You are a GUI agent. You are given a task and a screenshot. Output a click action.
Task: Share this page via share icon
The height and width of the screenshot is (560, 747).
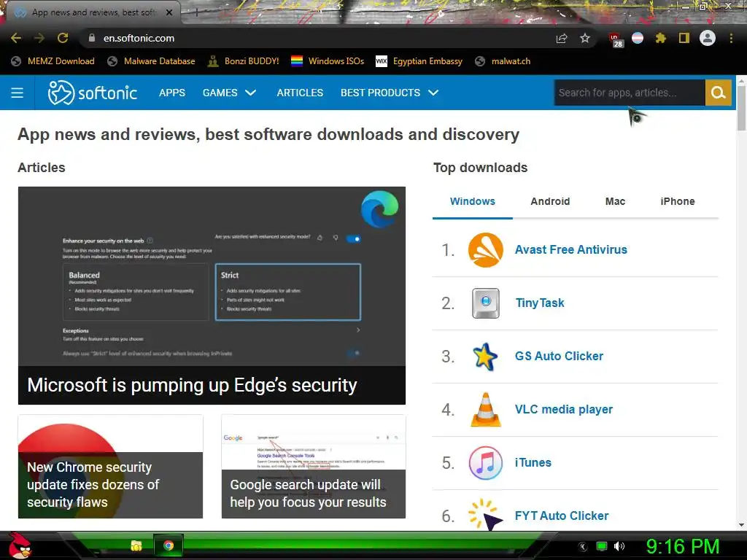[562, 39]
